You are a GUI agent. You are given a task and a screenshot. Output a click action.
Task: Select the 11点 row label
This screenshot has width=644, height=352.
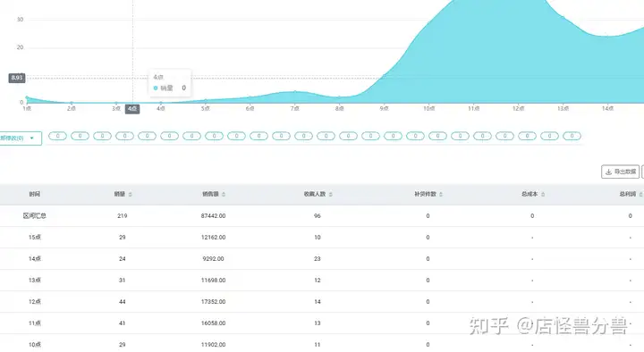pyautogui.click(x=35, y=323)
